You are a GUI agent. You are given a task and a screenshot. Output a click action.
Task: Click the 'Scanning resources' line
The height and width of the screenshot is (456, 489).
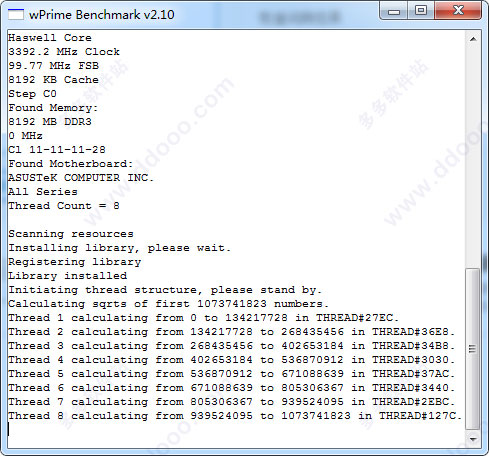tap(71, 234)
